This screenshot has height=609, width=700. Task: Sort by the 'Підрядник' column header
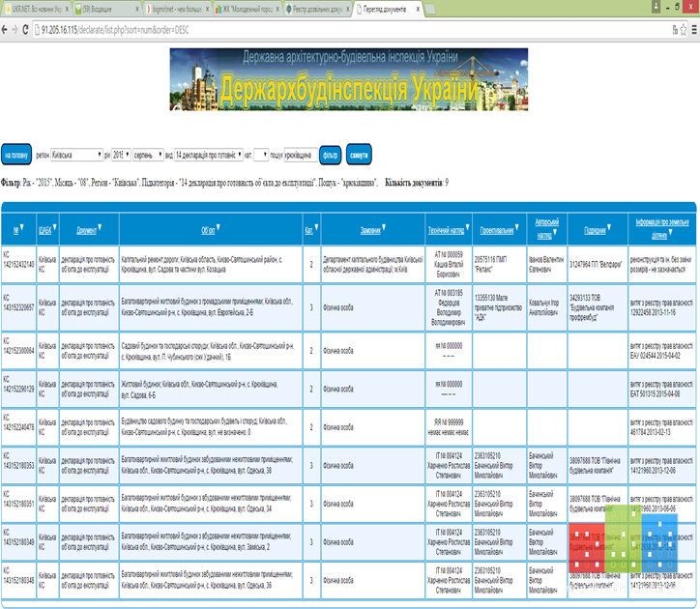coord(595,230)
